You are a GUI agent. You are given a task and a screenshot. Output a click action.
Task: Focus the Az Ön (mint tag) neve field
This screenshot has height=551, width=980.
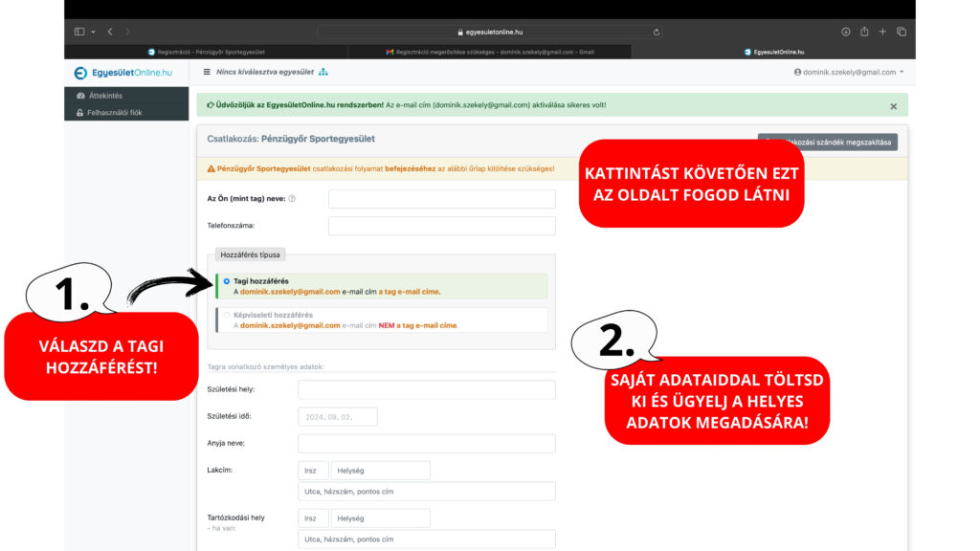pyautogui.click(x=442, y=199)
